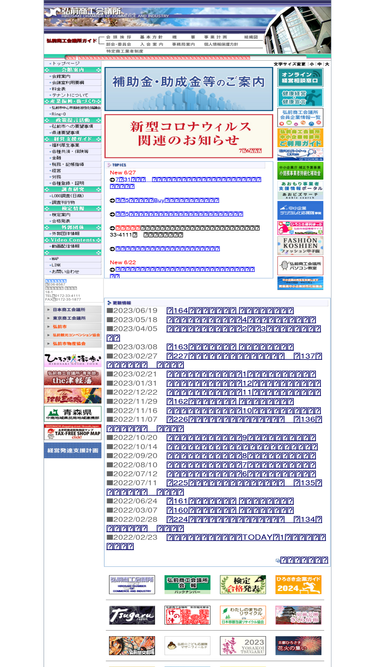The width and height of the screenshot is (375, 667).
Task: Open the 新型コロナウィルス関連のお知らせ banner
Action: tap(189, 136)
